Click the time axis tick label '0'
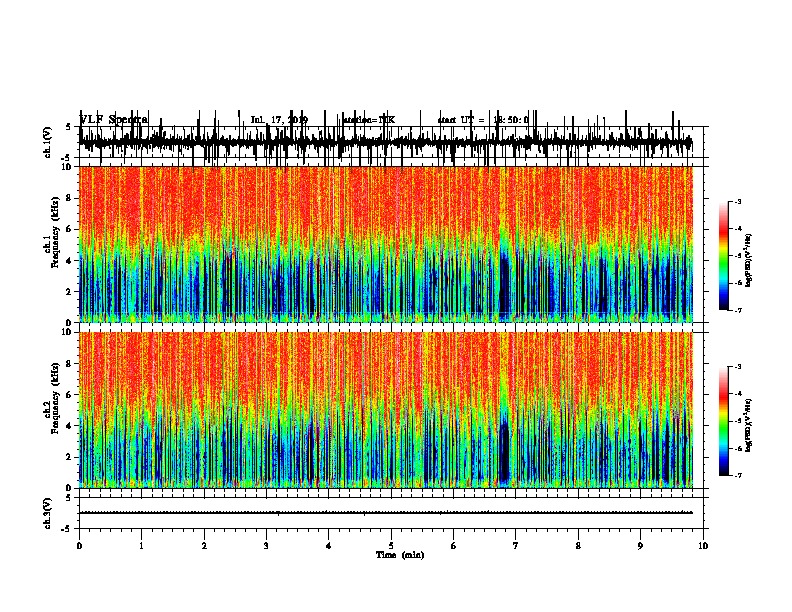Screen dimensions: 792x612 pos(79,545)
